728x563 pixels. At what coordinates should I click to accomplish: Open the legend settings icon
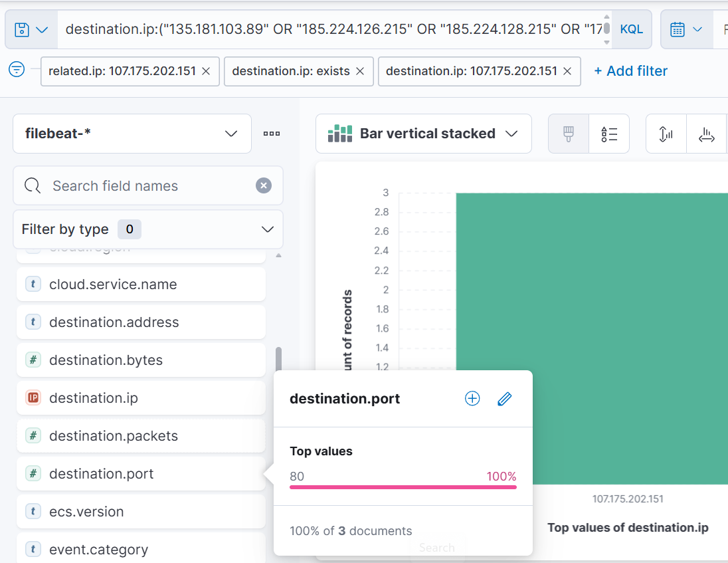[x=609, y=134]
